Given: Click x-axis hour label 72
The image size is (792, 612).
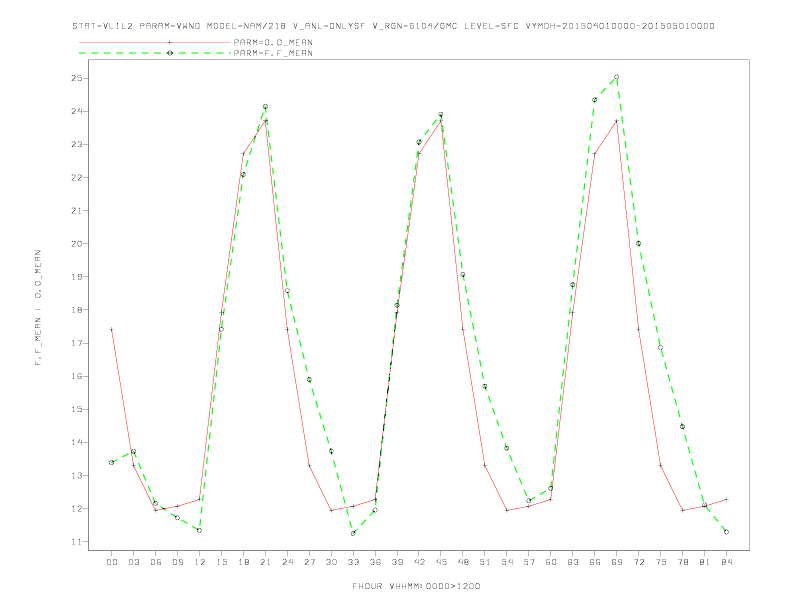Looking at the screenshot, I should tap(638, 562).
